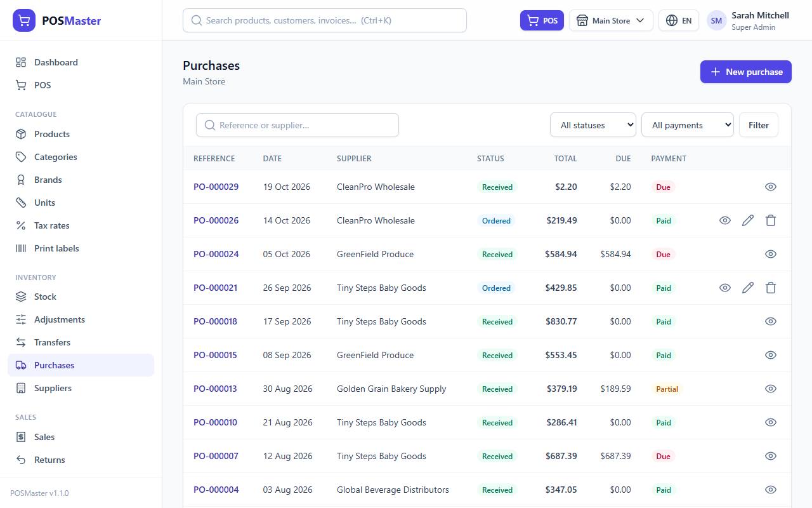This screenshot has width=812, height=508.
Task: View purchase PO-000004 via eye icon
Action: [771, 490]
